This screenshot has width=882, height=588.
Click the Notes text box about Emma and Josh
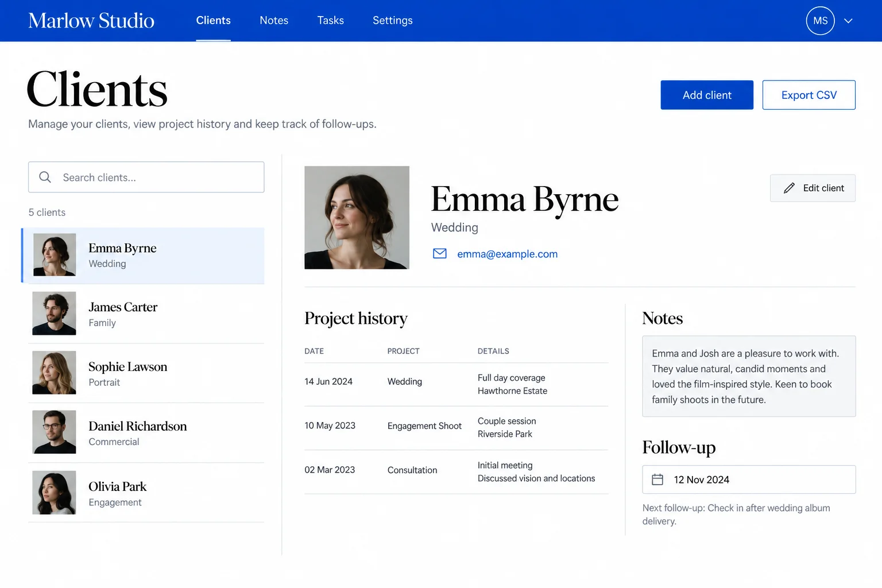(x=749, y=376)
